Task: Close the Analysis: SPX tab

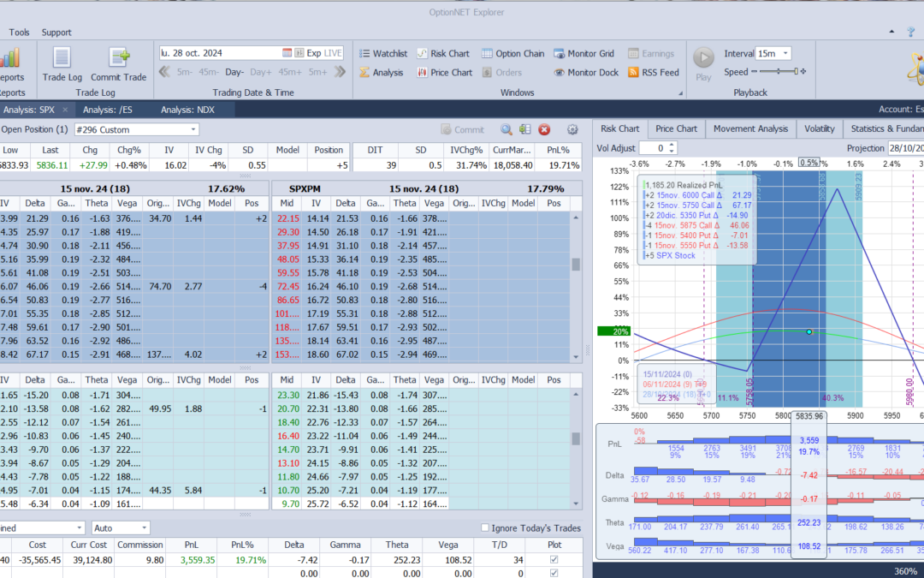Action: [65, 110]
